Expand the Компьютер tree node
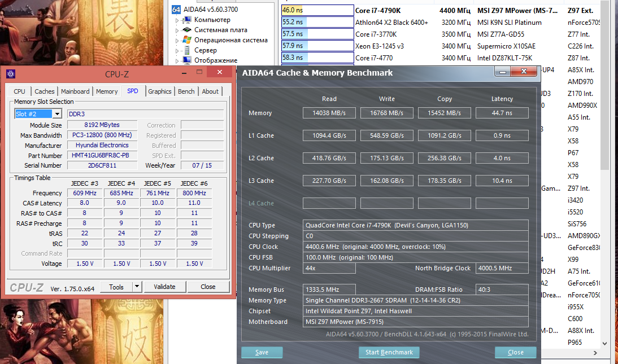The image size is (618, 364). click(x=177, y=20)
